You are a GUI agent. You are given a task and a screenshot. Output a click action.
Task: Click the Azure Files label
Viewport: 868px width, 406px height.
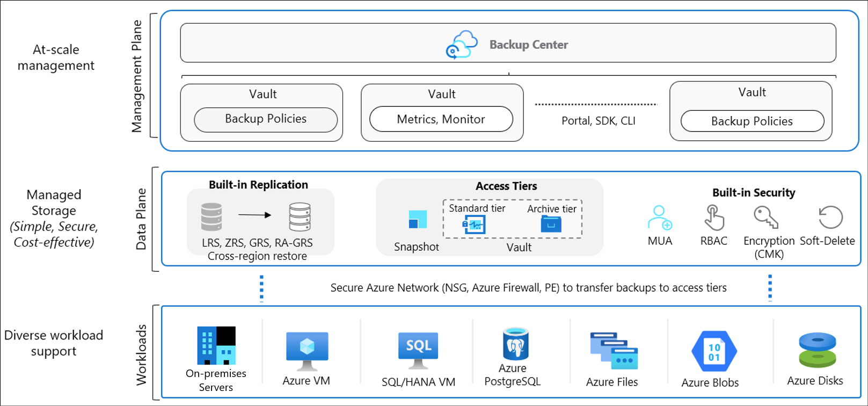click(612, 382)
